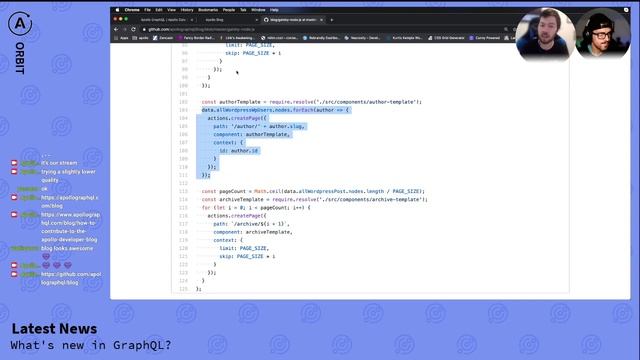Click code line "const pageCount = Math.ceil"
Image resolution: width=640 pixels, height=360 pixels.
point(313,191)
